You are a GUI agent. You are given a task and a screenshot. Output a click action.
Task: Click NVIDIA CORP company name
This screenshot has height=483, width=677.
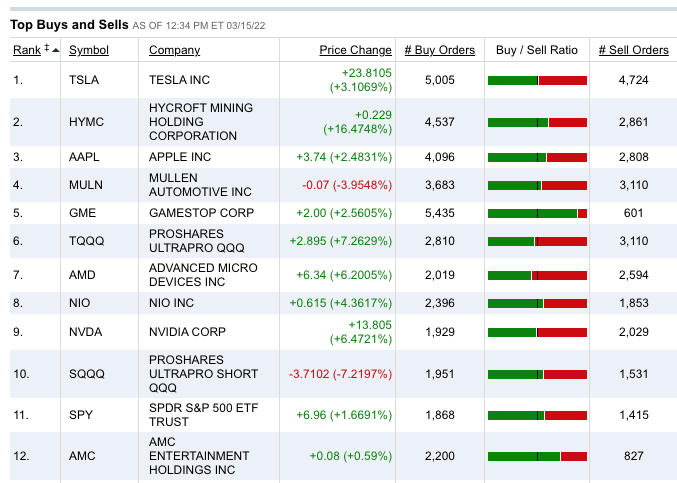[x=187, y=332]
